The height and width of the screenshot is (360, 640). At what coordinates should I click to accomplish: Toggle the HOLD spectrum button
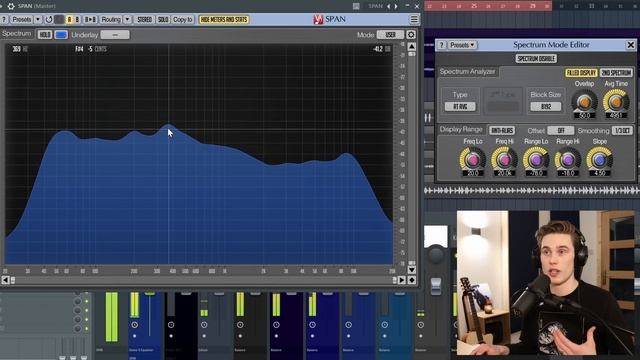45,35
